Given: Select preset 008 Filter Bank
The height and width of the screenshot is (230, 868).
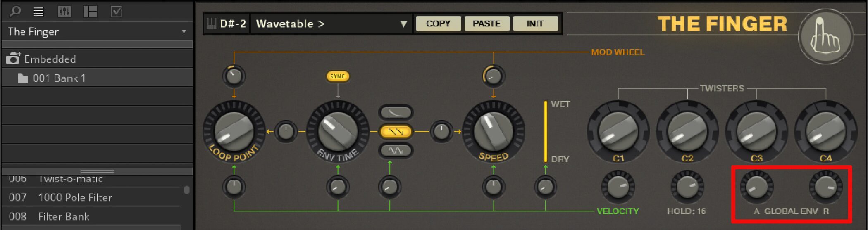Looking at the screenshot, I should point(92,216).
